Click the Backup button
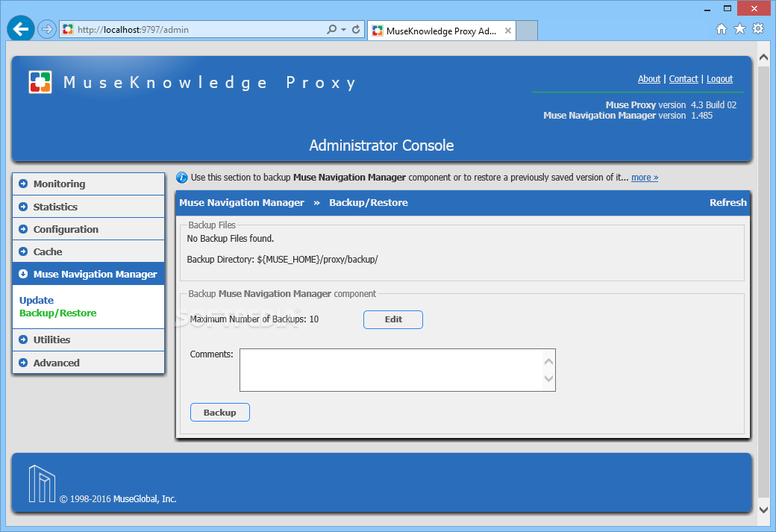The width and height of the screenshot is (776, 532). [x=219, y=412]
